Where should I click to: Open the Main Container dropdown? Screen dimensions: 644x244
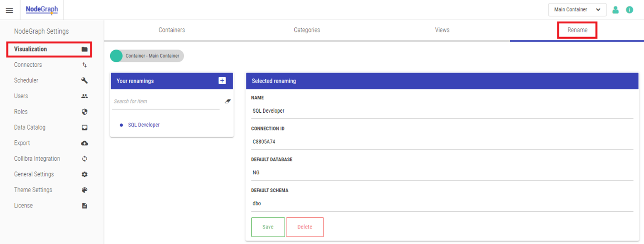click(x=577, y=10)
